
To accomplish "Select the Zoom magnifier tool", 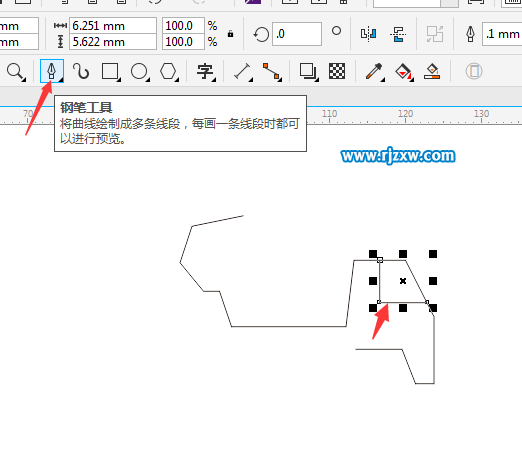I will pos(15,71).
